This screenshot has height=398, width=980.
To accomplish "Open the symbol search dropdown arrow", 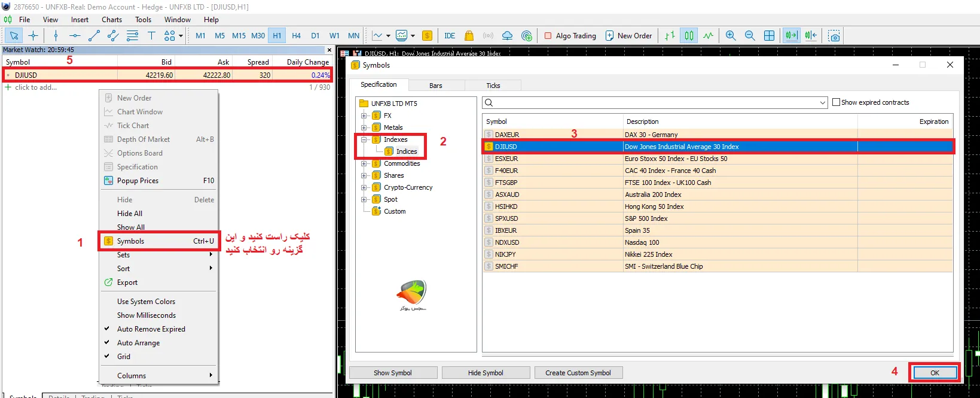I will pyautogui.click(x=823, y=103).
